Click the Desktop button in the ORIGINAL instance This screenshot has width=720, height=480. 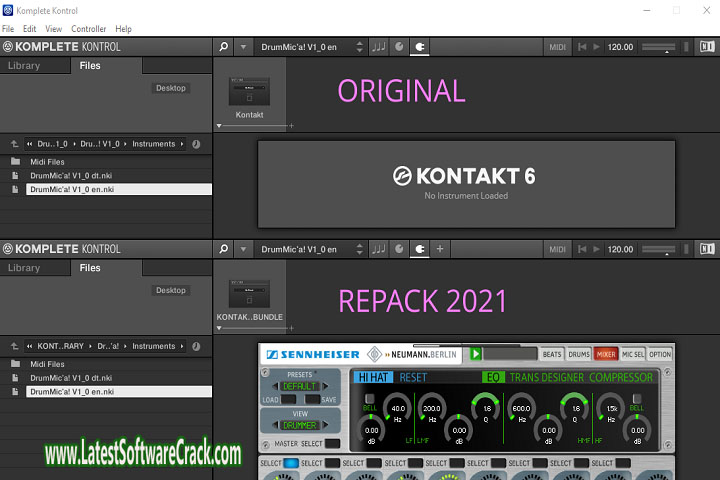click(170, 88)
